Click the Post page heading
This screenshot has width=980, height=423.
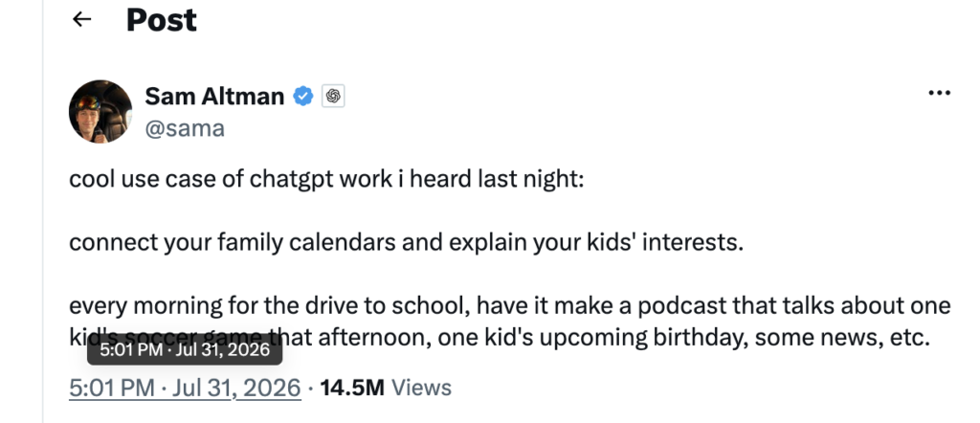pyautogui.click(x=161, y=20)
